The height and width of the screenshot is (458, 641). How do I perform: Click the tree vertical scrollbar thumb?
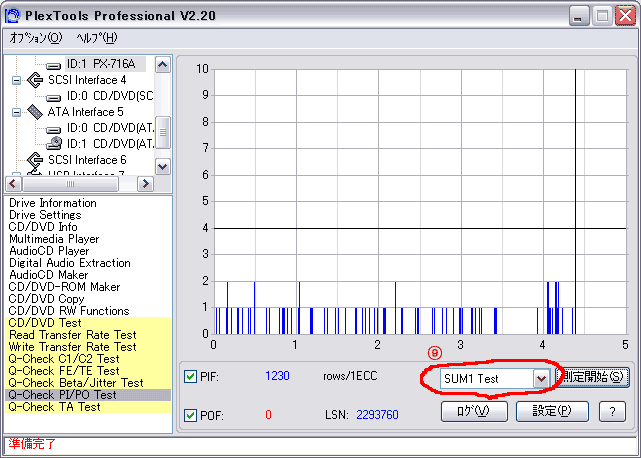click(x=163, y=132)
